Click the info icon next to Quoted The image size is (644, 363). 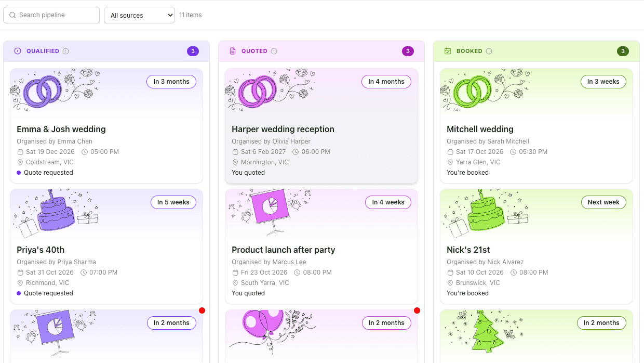pyautogui.click(x=274, y=51)
